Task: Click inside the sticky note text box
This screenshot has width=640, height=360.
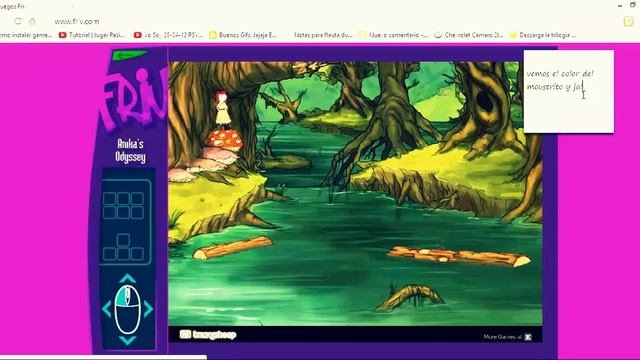Action: [569, 91]
